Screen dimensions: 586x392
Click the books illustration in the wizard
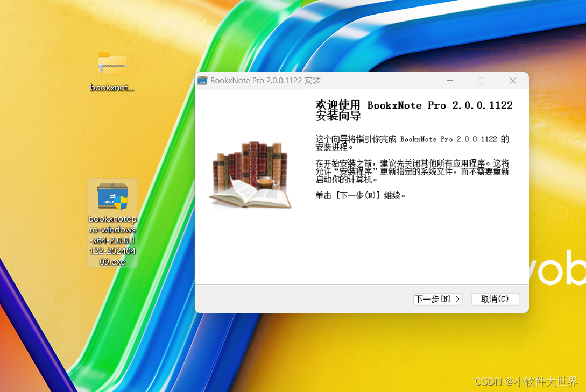coord(250,175)
